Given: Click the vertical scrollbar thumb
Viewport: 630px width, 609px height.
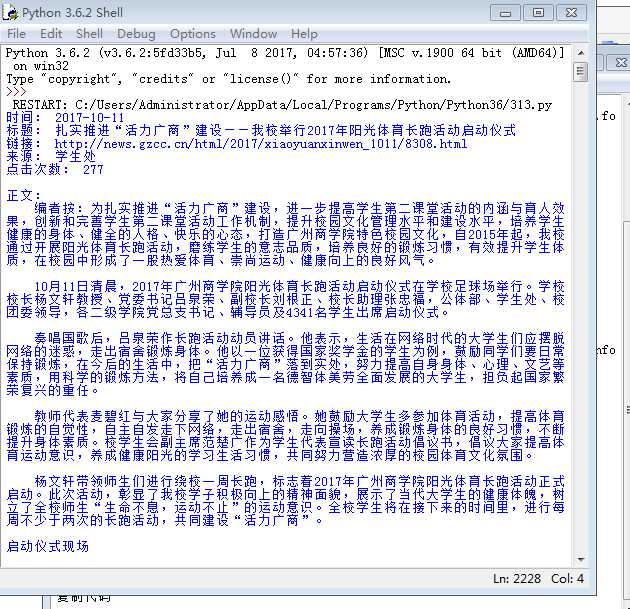Looking at the screenshot, I should coord(581,72).
